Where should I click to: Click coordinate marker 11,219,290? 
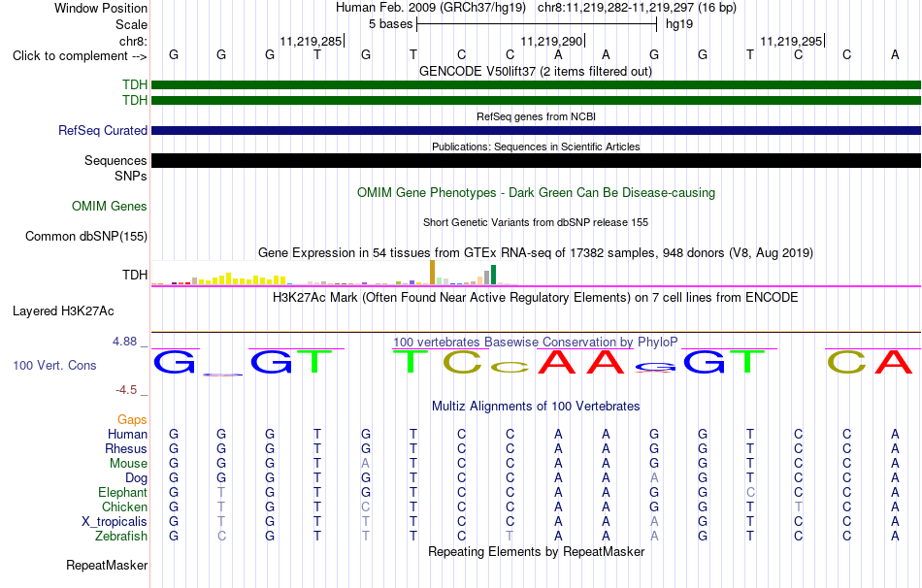click(x=551, y=41)
